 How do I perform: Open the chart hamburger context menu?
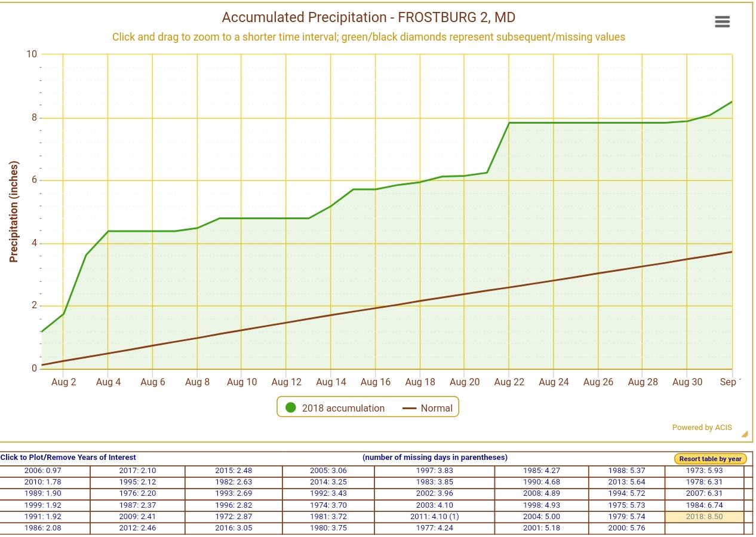(x=722, y=22)
